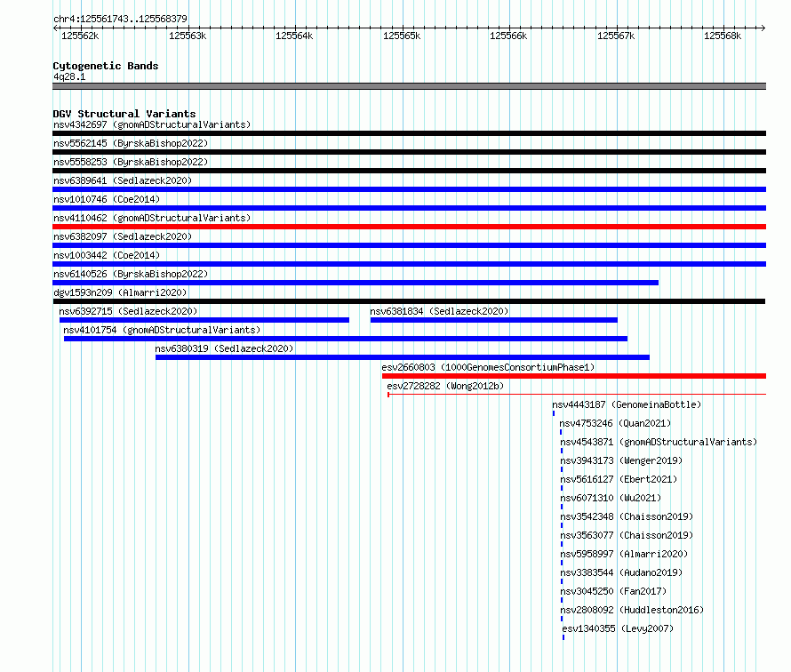
Task: Open esv1340355 (Levy2007) variant
Action: click(x=618, y=628)
